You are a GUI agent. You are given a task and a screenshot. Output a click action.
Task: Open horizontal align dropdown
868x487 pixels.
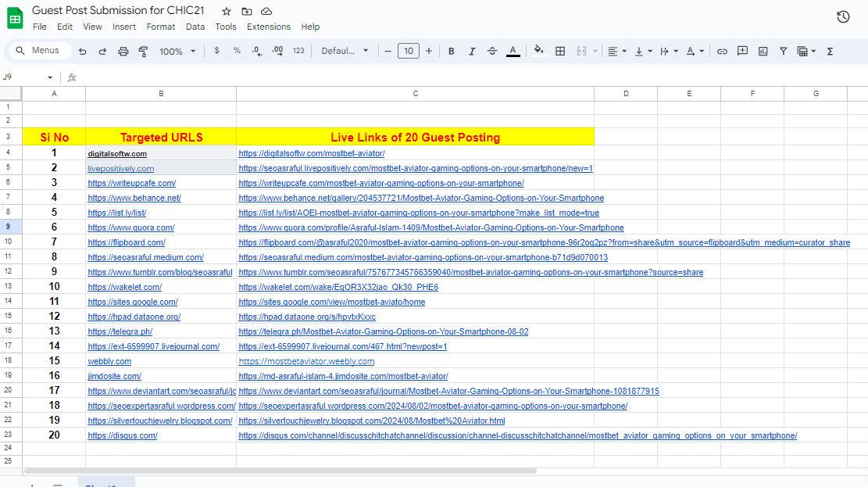click(x=616, y=52)
